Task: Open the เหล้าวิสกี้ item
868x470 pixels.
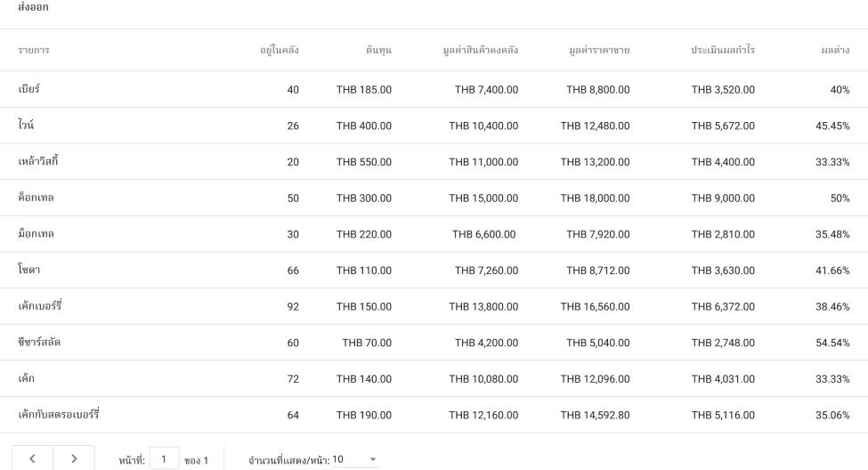Action: (38, 161)
